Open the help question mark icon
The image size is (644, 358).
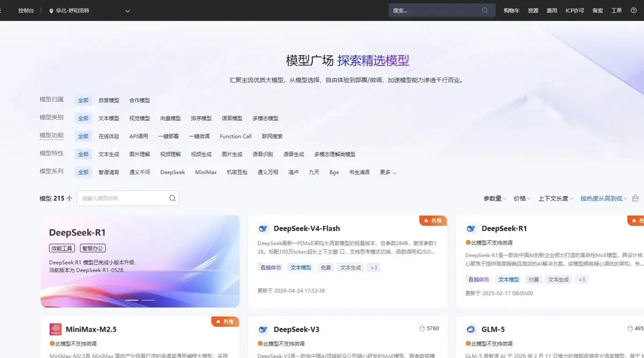[x=634, y=10]
